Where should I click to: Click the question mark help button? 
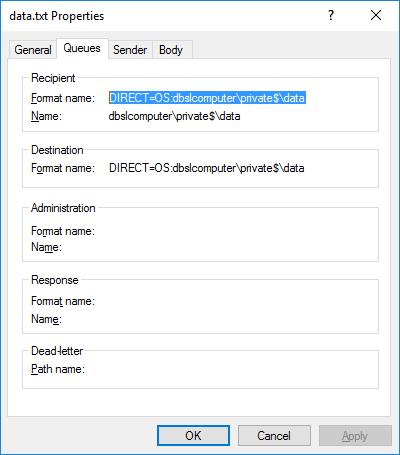pos(331,15)
